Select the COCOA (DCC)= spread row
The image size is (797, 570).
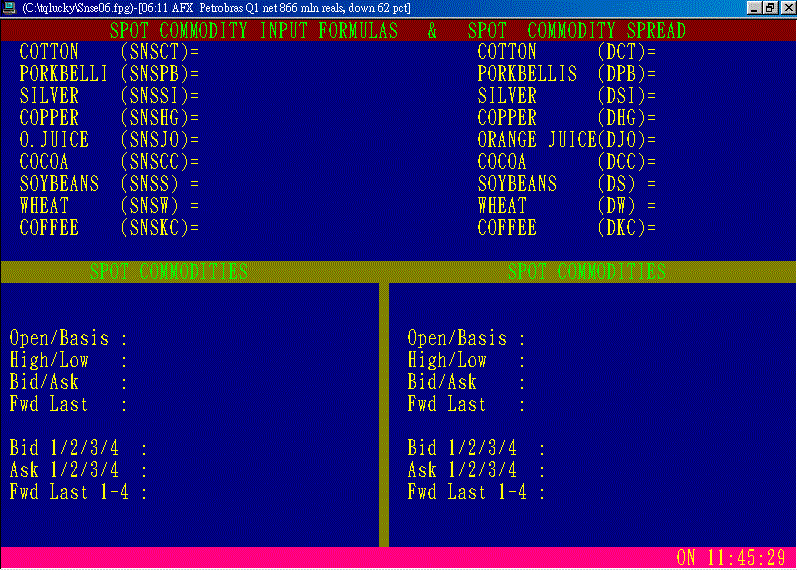[x=567, y=162]
